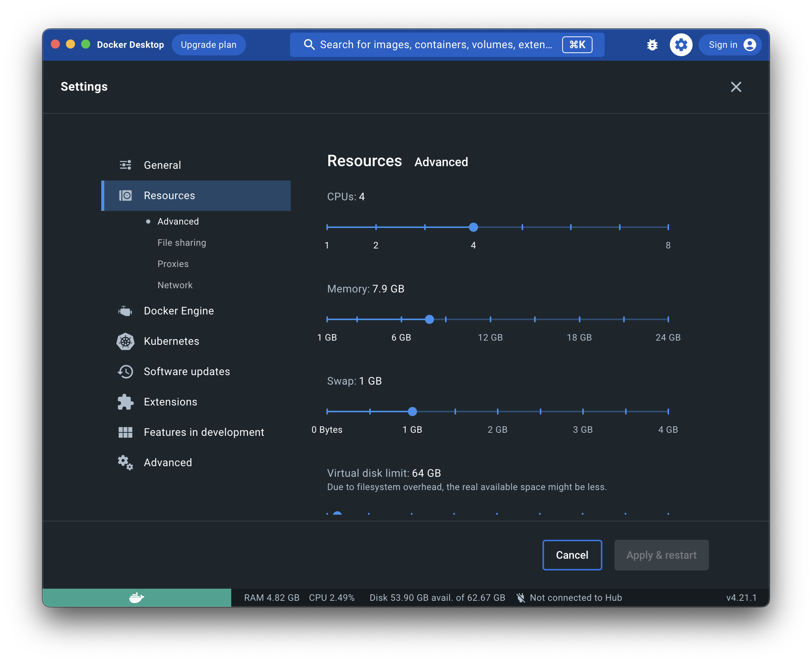Select Network under Resources
This screenshot has width=812, height=663.
pyautogui.click(x=175, y=285)
